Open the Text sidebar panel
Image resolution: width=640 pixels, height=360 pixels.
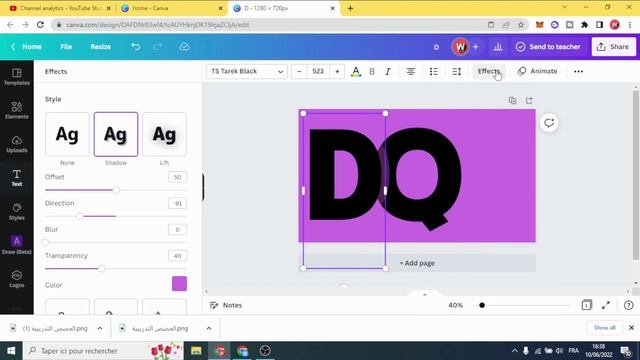[x=17, y=178]
